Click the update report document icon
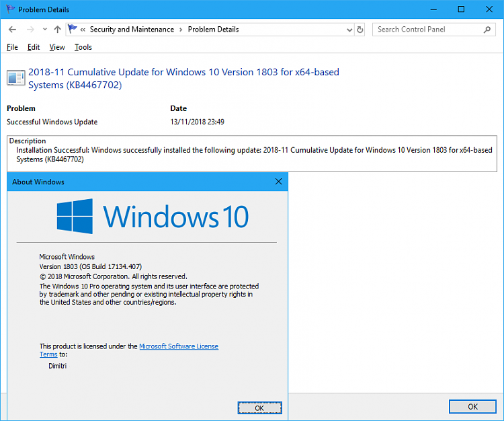504x421 pixels. click(x=15, y=78)
